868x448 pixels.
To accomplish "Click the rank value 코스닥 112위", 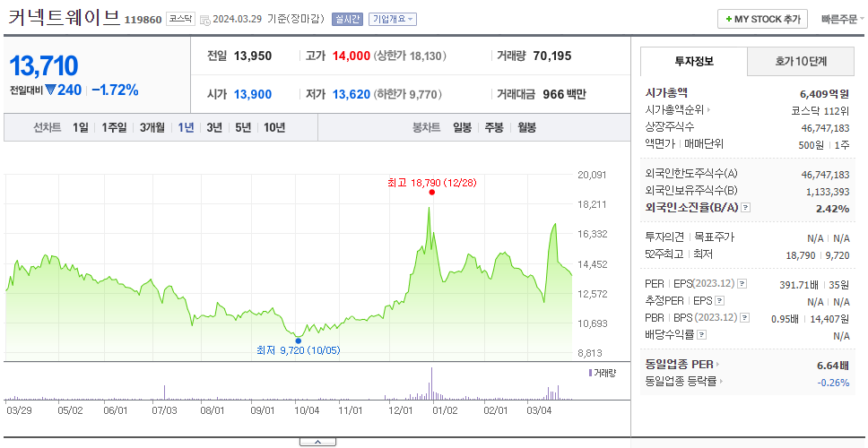I will (x=820, y=110).
